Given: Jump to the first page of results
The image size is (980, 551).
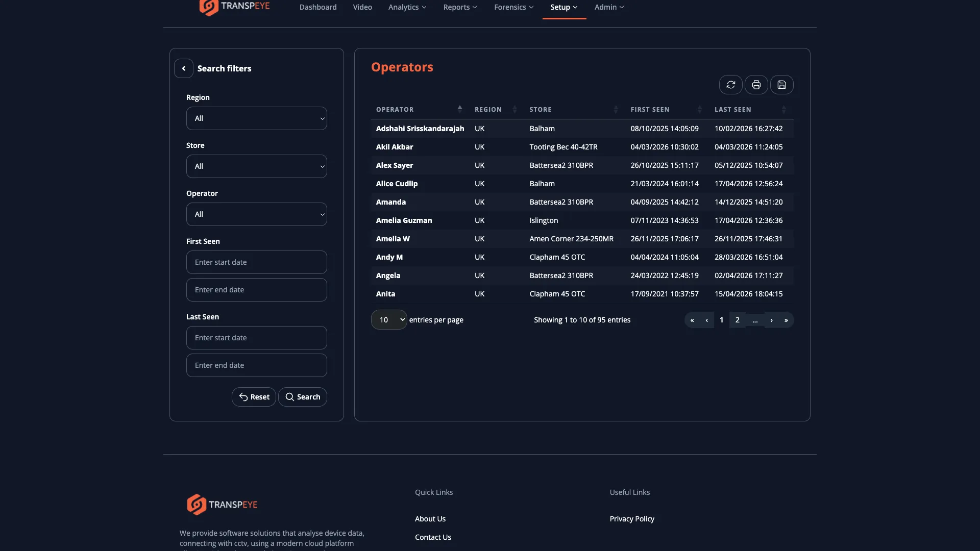Looking at the screenshot, I should pyautogui.click(x=692, y=320).
